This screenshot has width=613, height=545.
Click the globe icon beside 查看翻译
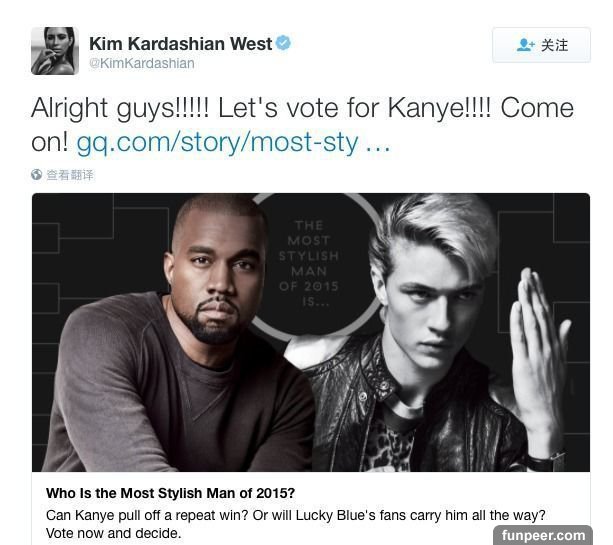coord(36,174)
